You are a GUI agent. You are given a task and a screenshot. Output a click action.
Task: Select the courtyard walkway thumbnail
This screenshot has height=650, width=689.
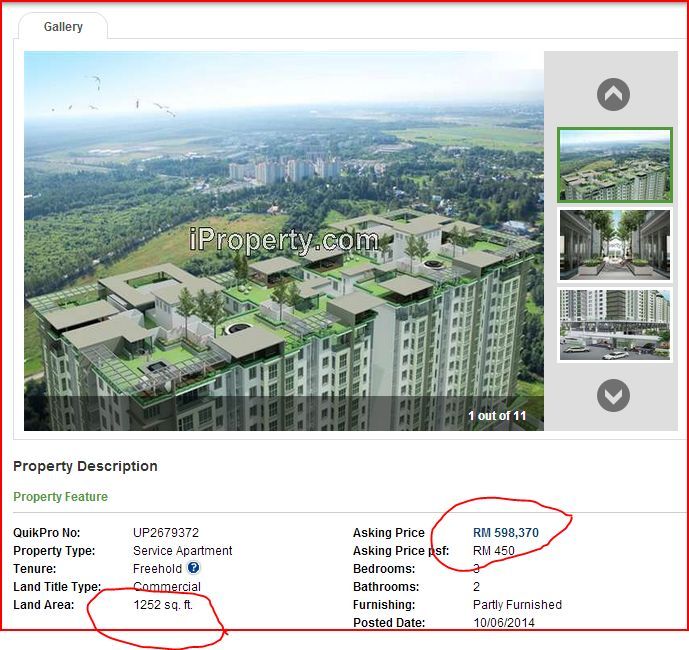click(614, 244)
